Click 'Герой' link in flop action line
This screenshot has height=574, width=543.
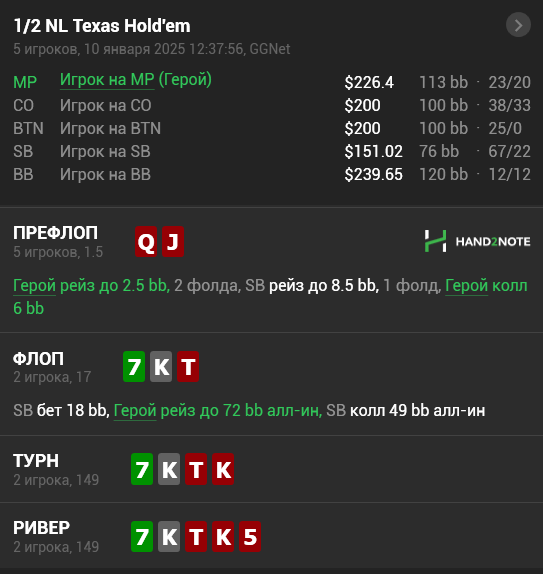(x=135, y=411)
